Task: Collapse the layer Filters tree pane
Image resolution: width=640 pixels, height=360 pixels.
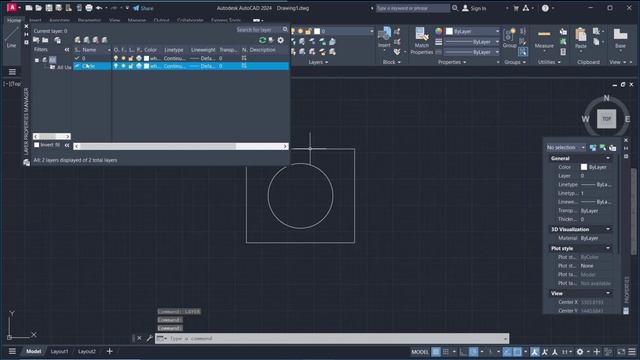Action: click(67, 49)
